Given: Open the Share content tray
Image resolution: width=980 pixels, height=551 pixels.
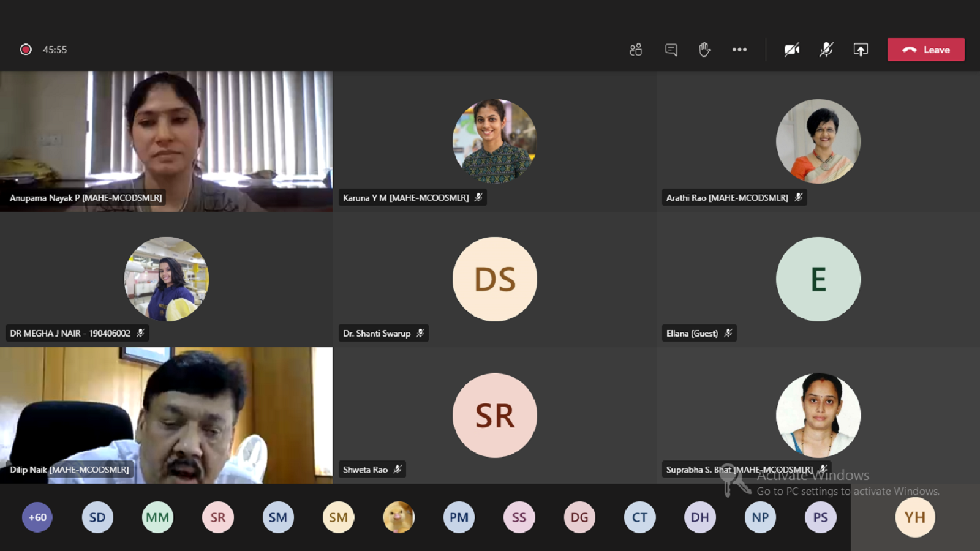Looking at the screenshot, I should 861,50.
